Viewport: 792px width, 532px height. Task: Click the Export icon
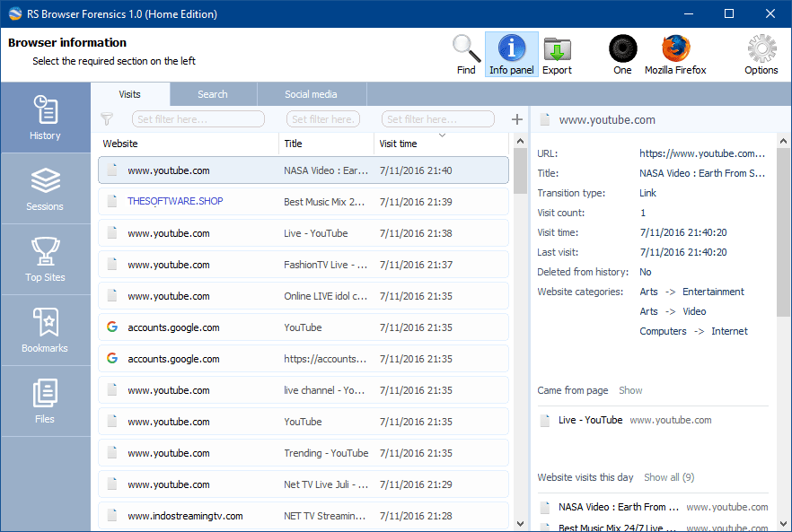(x=557, y=51)
